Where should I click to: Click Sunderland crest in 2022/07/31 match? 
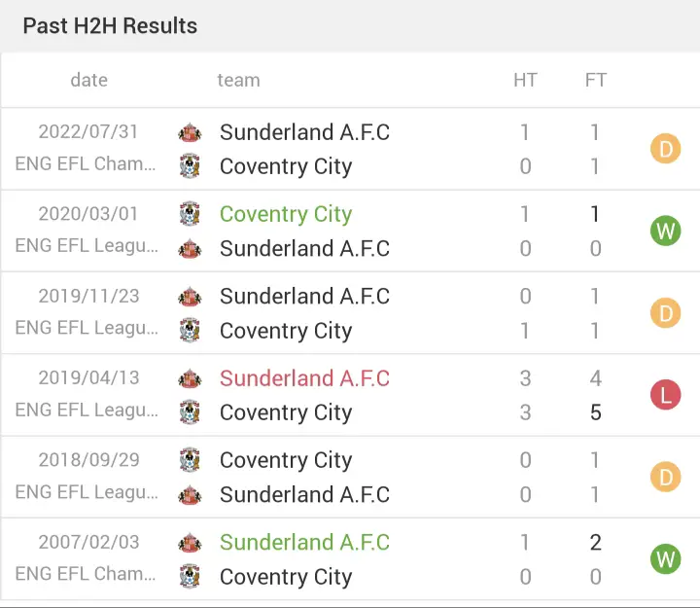point(190,132)
